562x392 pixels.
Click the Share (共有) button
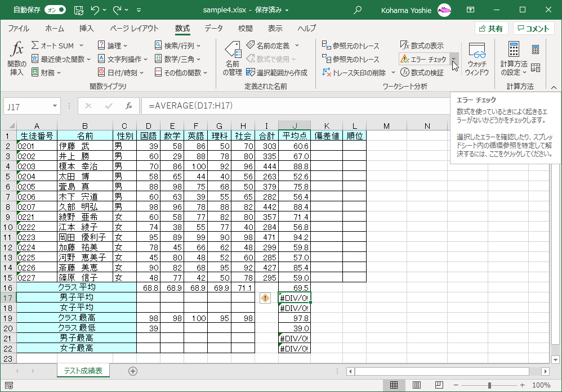[x=492, y=28]
